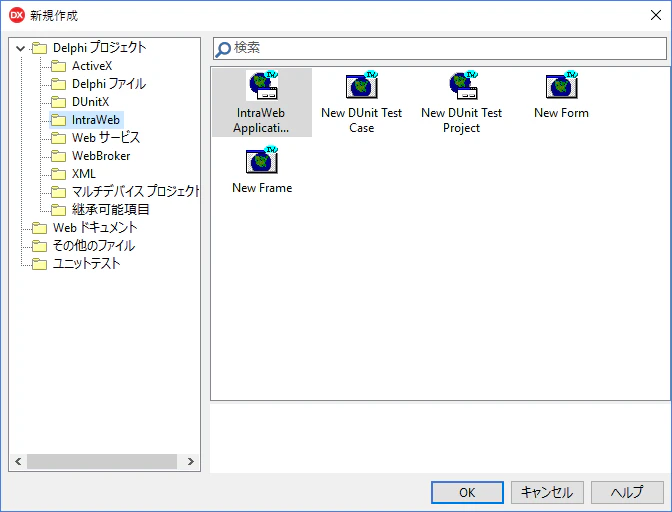Choose the New DUnit Test Case icon

[x=362, y=85]
